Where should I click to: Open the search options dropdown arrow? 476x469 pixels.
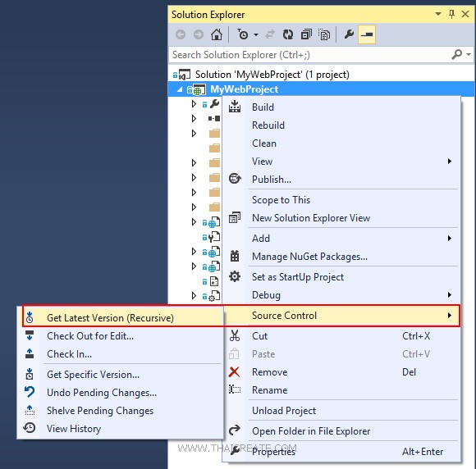469,55
